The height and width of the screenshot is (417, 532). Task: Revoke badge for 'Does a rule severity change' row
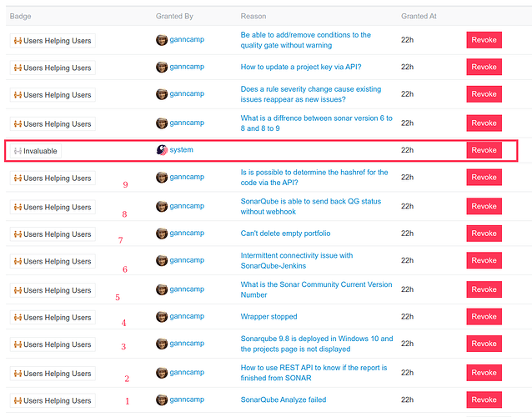coord(484,94)
